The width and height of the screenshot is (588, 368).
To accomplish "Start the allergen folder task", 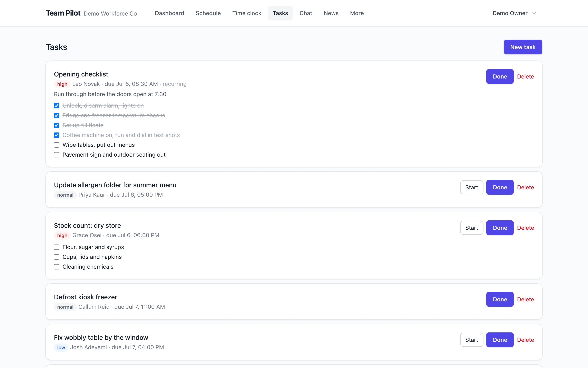I will [472, 187].
